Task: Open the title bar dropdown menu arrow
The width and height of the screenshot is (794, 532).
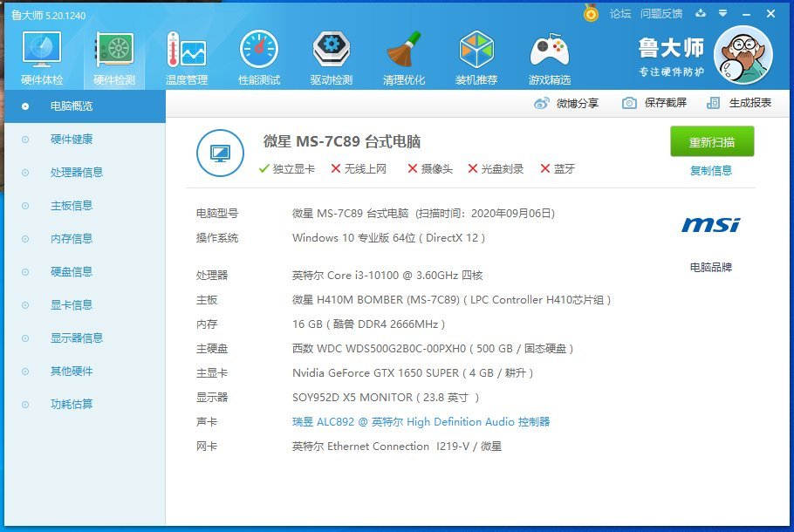Action: tap(723, 13)
